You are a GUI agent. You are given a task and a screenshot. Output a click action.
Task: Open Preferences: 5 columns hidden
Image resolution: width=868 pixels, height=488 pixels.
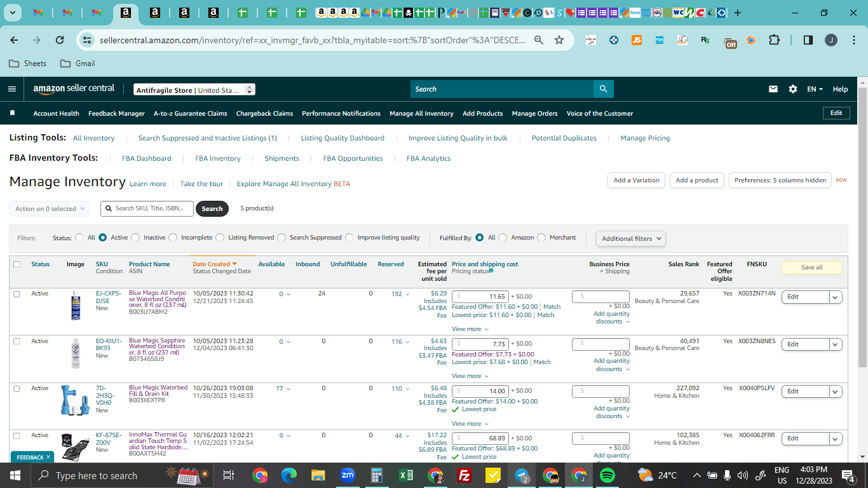(x=780, y=180)
